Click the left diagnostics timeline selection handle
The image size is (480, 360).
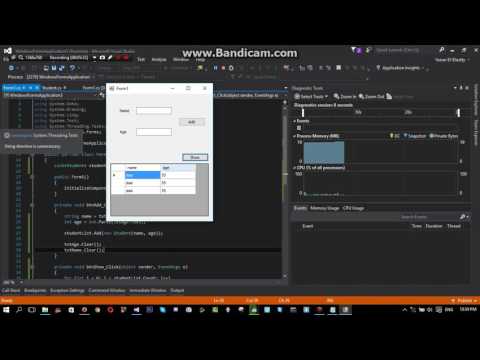click(x=303, y=112)
